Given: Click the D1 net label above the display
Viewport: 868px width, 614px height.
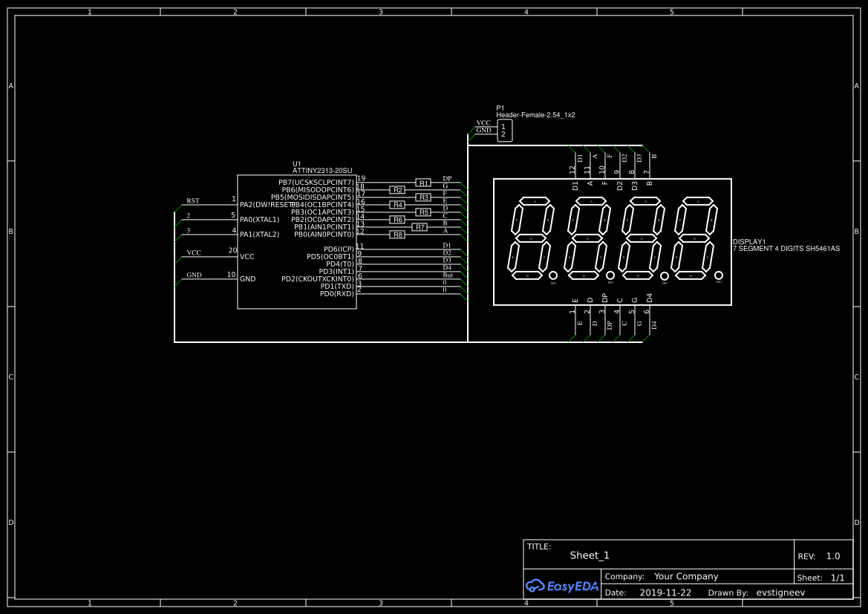Looking at the screenshot, I should tap(579, 157).
